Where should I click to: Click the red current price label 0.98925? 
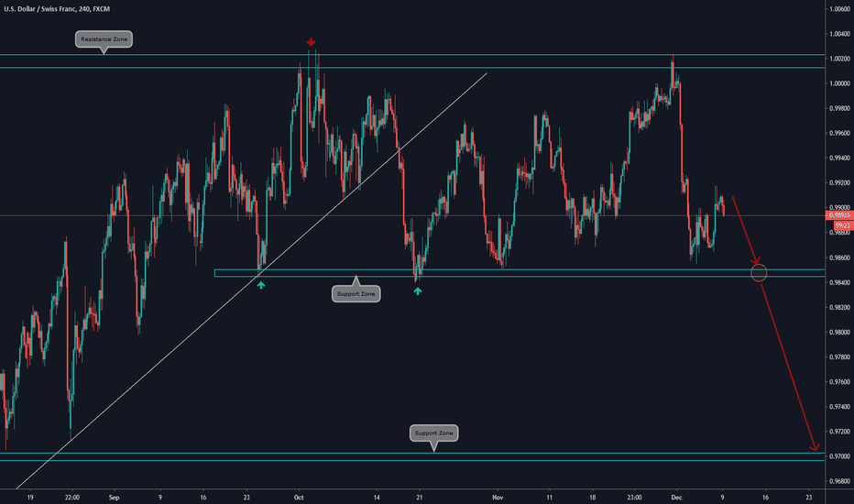(838, 216)
